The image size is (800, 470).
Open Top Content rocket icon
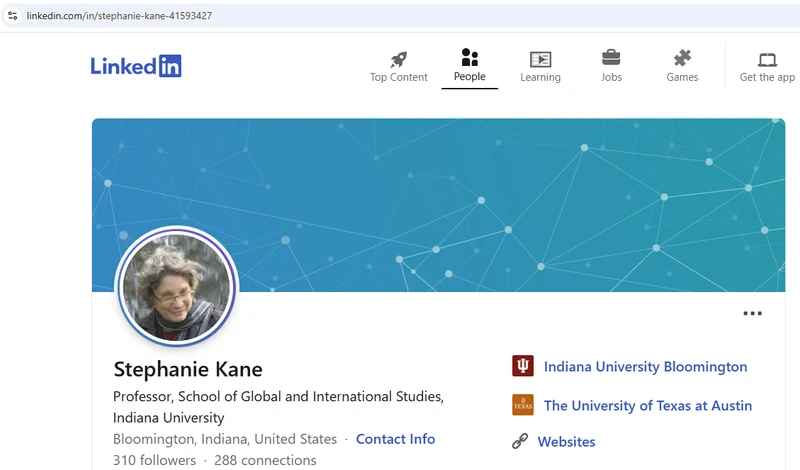[x=398, y=60]
